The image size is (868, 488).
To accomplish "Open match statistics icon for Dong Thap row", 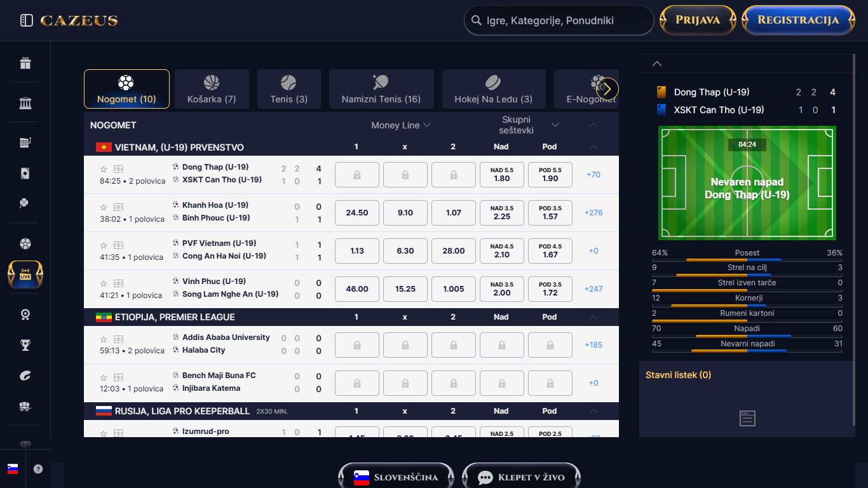I will click(x=118, y=169).
